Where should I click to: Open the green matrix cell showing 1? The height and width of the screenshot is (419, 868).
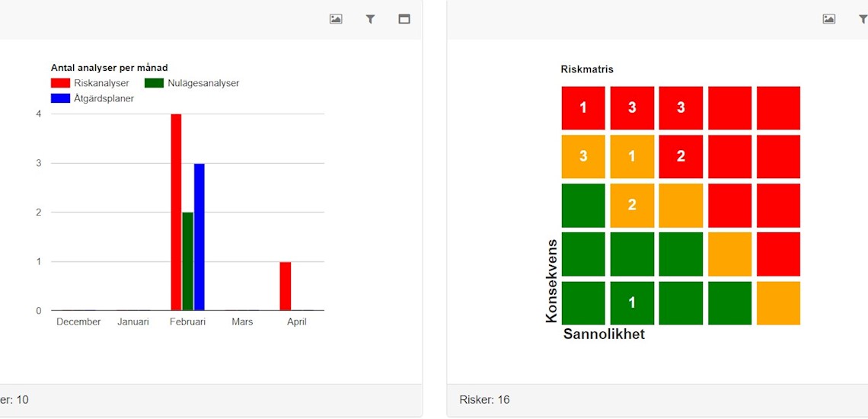pyautogui.click(x=632, y=302)
